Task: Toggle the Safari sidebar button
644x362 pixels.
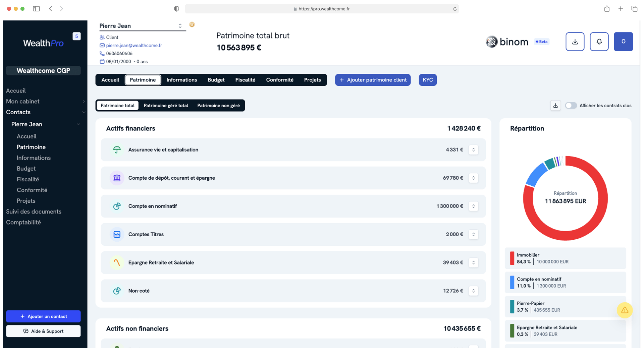Action: click(36, 9)
